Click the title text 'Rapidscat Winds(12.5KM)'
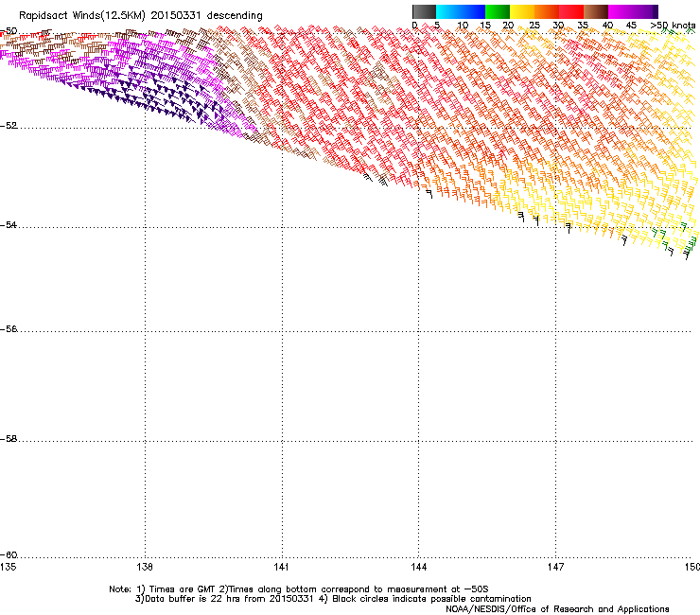 coord(82,16)
